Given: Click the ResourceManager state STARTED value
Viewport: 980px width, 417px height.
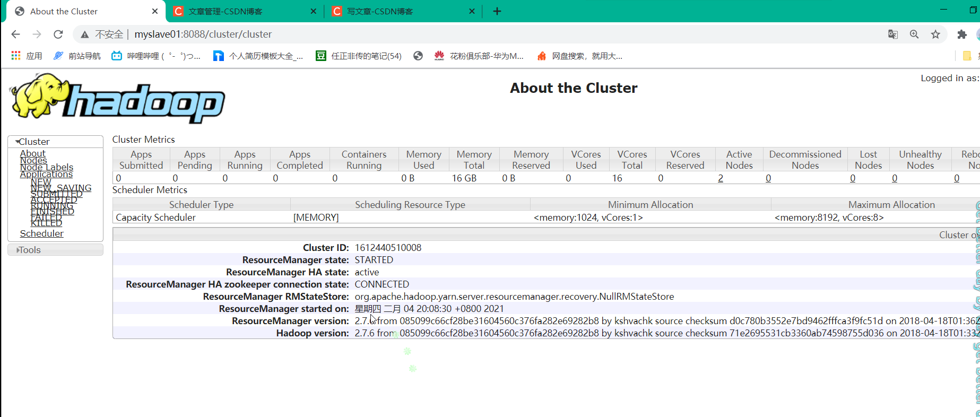Looking at the screenshot, I should tap(374, 260).
